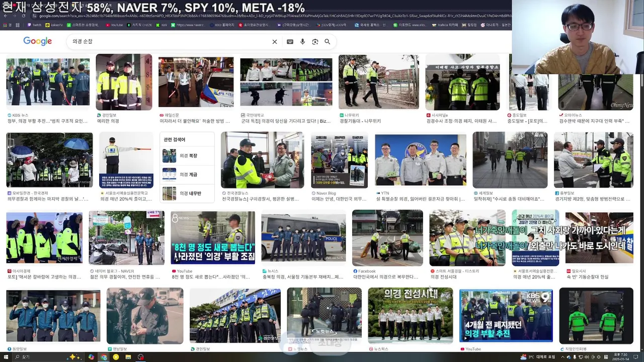Select related search 의경 계급

tap(187, 174)
